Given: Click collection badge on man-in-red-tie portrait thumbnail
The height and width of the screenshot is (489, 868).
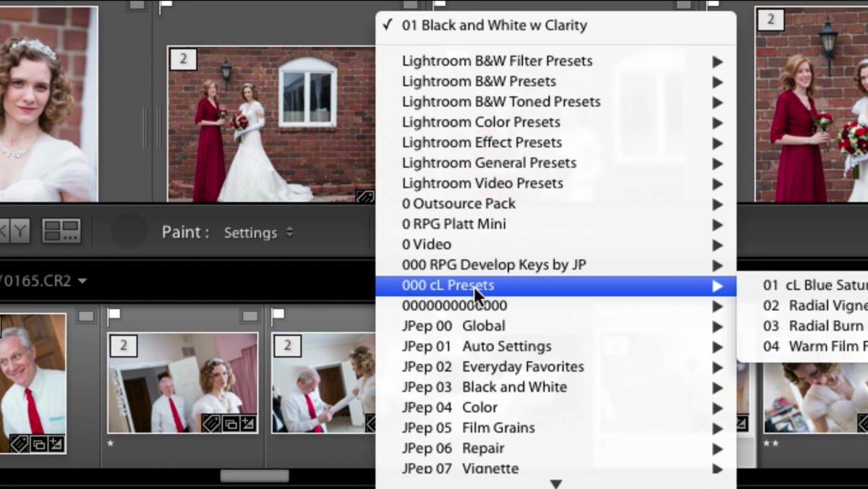Looking at the screenshot, I should [x=38, y=443].
